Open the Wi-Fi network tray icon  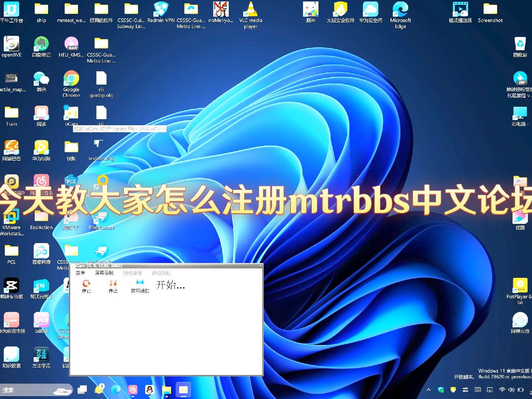click(x=502, y=389)
